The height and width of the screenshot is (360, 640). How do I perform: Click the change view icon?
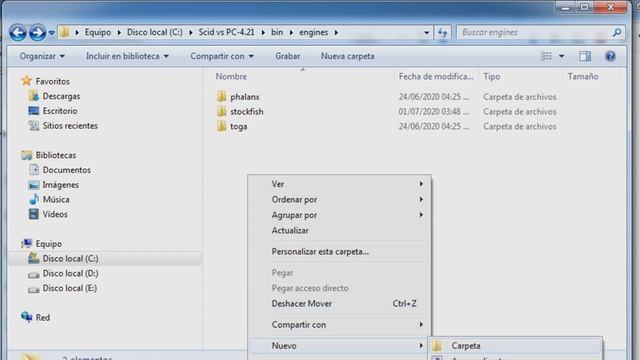[x=546, y=56]
